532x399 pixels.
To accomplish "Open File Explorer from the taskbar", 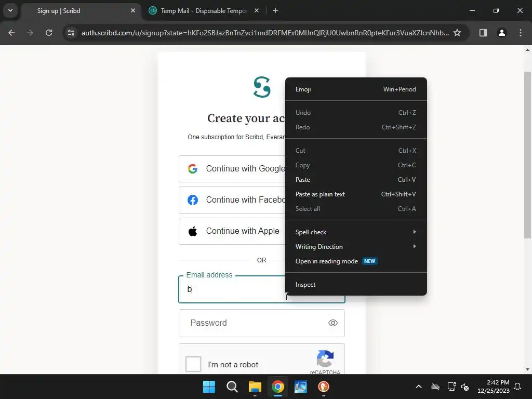I will tap(255, 387).
